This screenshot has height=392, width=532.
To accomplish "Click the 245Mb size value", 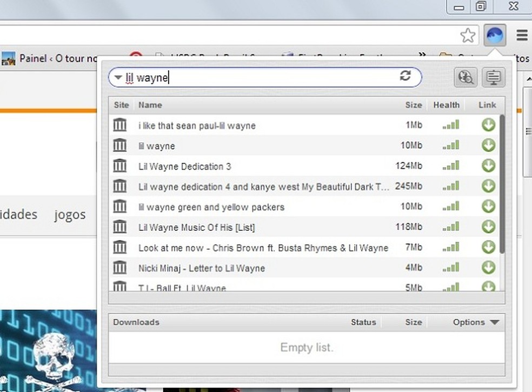I will (409, 186).
